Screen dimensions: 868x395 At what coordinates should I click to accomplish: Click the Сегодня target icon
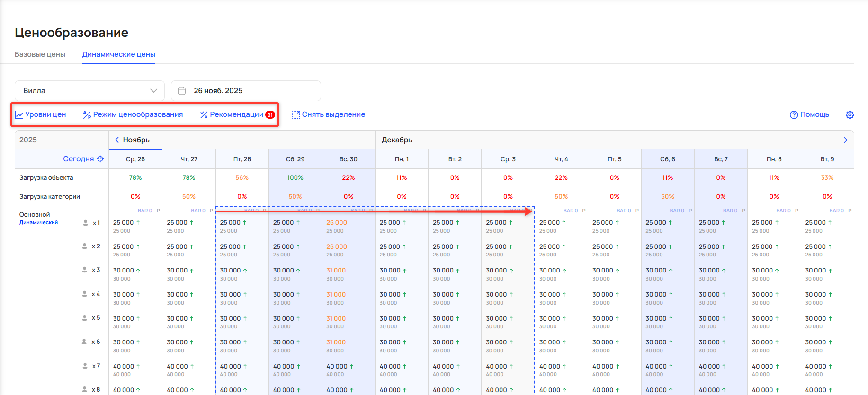(x=100, y=159)
